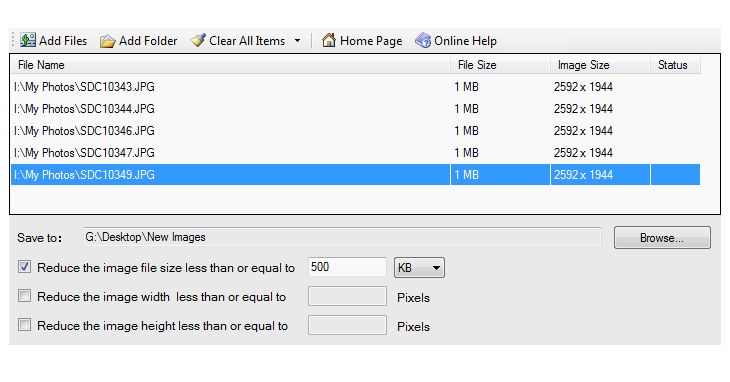The height and width of the screenshot is (382, 730).
Task: Enable Reduce the image width checkbox
Action: pos(24,296)
